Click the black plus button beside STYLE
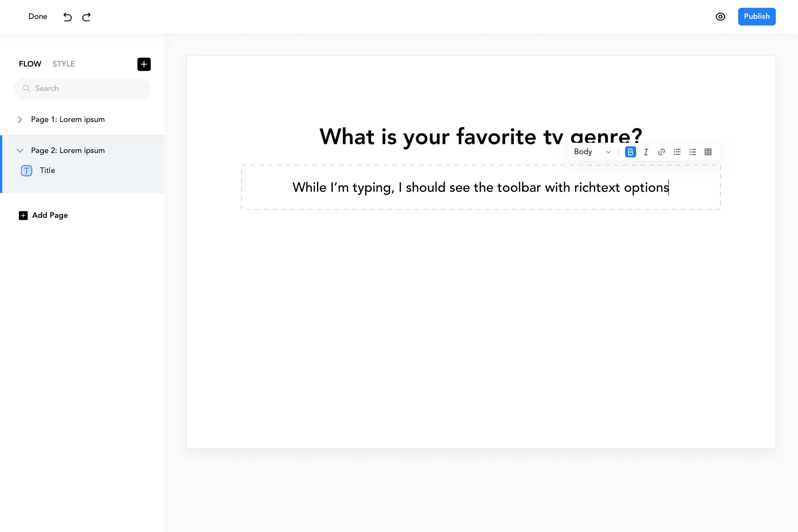 pyautogui.click(x=144, y=64)
